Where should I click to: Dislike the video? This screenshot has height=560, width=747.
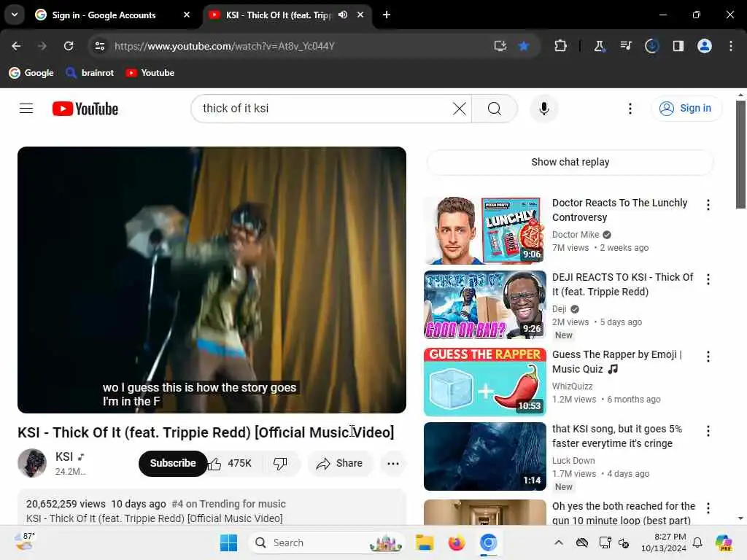pyautogui.click(x=280, y=463)
